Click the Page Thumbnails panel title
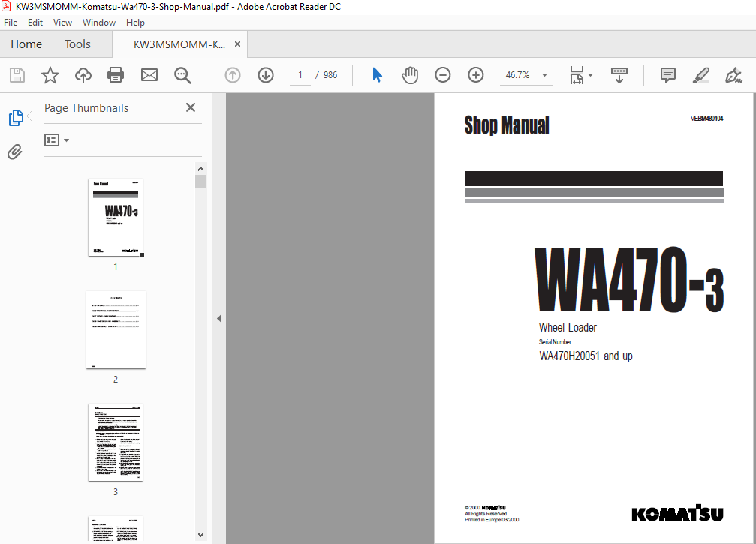This screenshot has height=544, width=756. click(86, 108)
